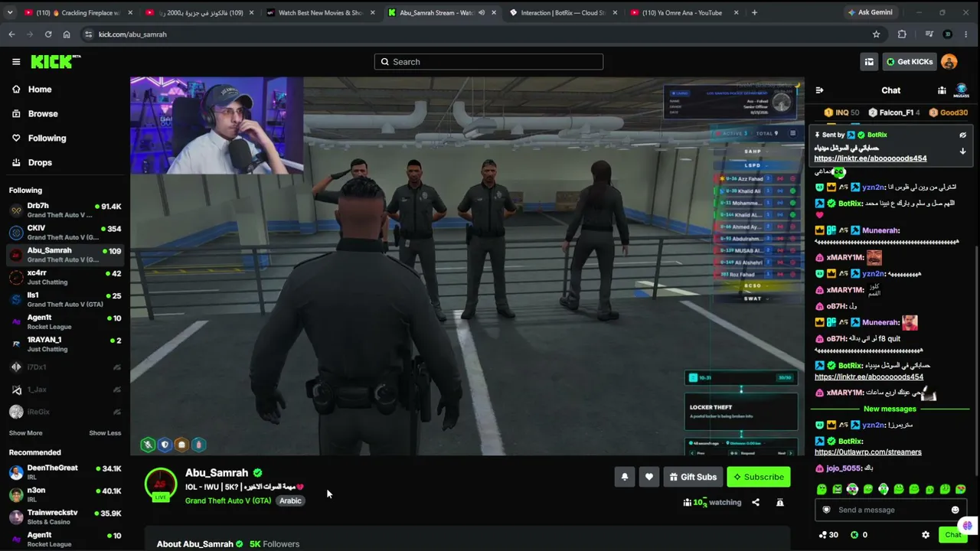Open chat settings gear
The image size is (980, 551).
tap(926, 535)
